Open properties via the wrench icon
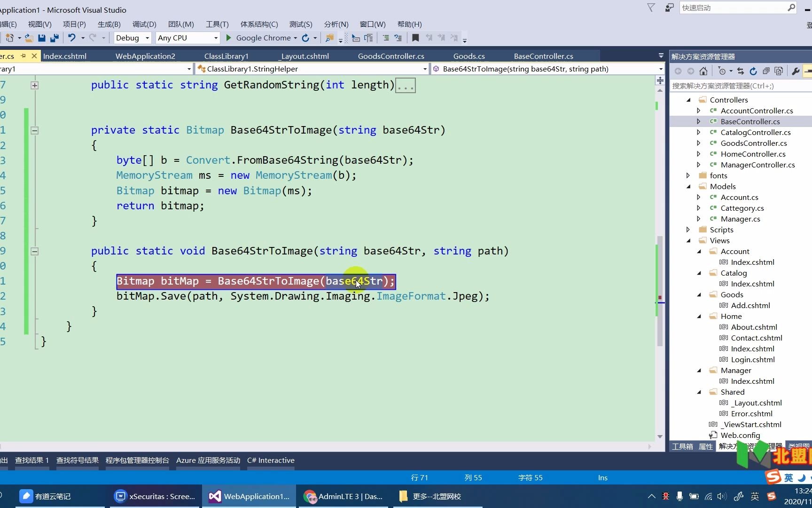 tap(796, 71)
